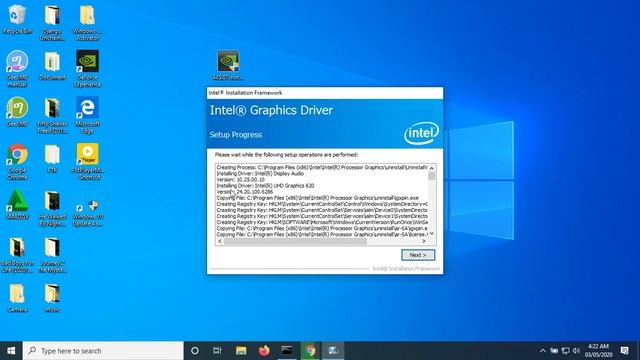This screenshot has height=360, width=640.
Task: Click the network icon in system tray
Action: pyautogui.click(x=565, y=351)
